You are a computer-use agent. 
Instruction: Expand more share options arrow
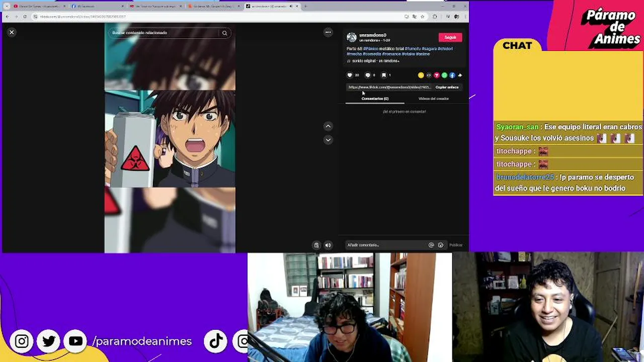[x=459, y=75]
